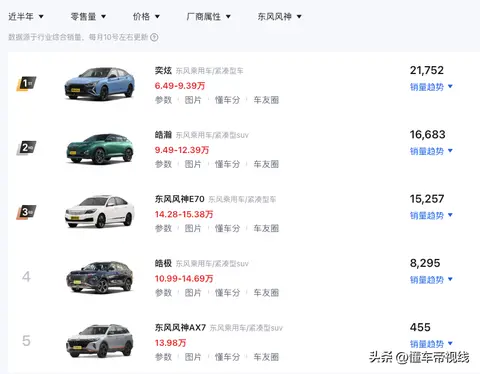This screenshot has width=480, height=374.
Task: Open 懂车分 score for 东风风神E70
Action: (227, 228)
